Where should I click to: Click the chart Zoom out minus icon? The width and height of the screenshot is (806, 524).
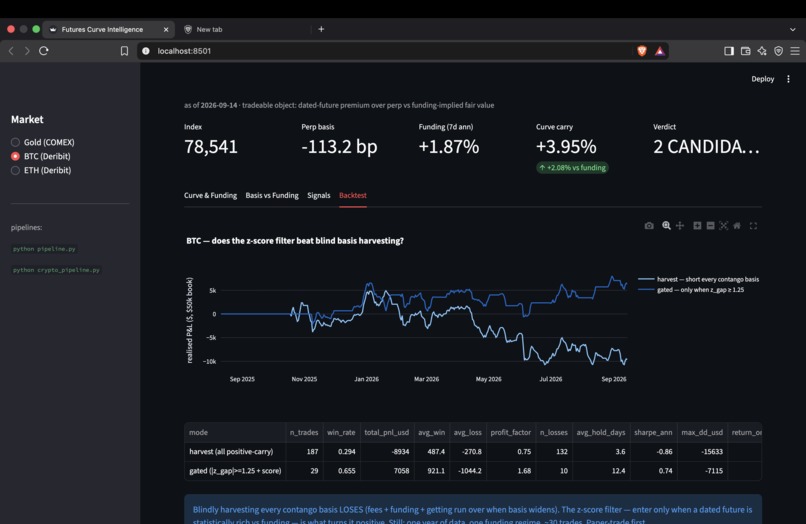(710, 226)
